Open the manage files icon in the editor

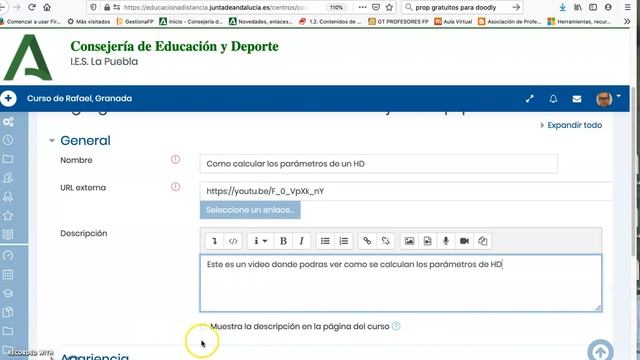[x=482, y=241]
